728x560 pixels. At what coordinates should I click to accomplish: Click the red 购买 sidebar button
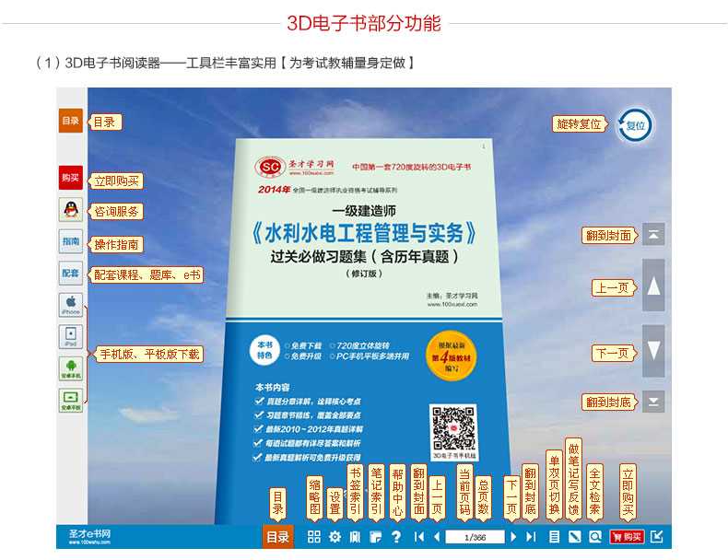pos(71,176)
